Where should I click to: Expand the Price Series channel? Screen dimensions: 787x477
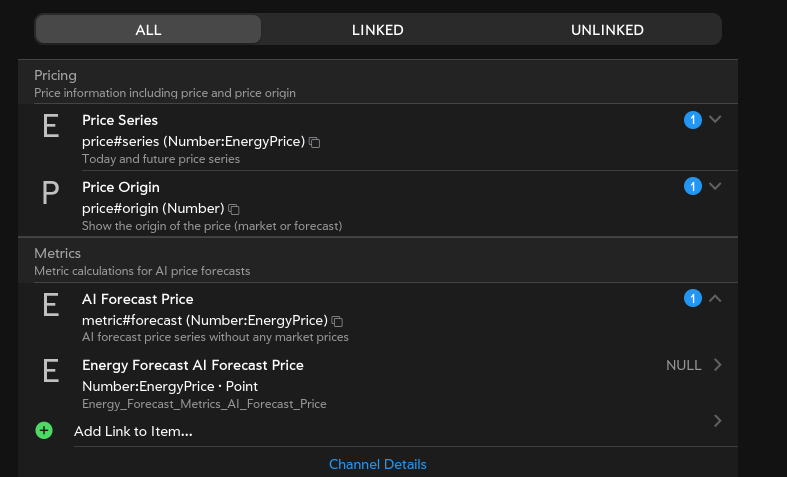pos(715,119)
